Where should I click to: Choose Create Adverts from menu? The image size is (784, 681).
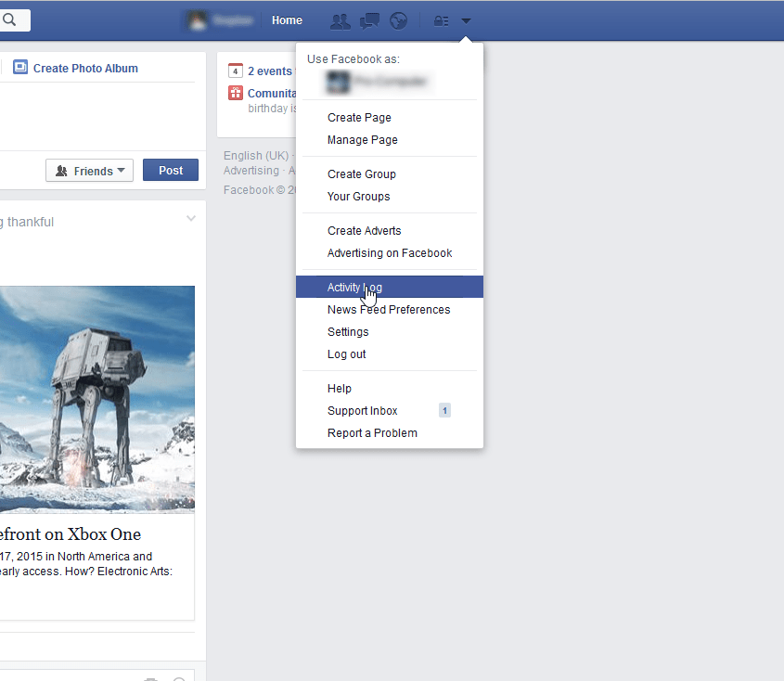point(364,230)
